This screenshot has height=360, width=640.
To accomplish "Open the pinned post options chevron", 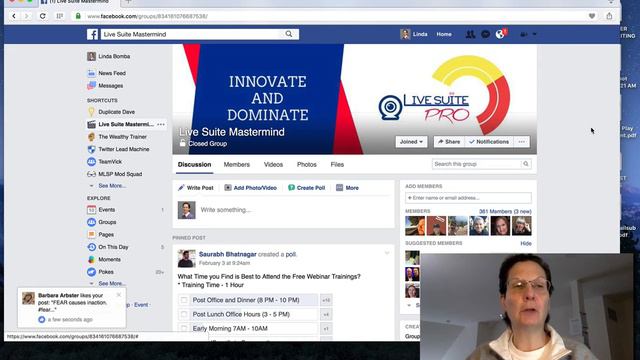I will click(387, 253).
